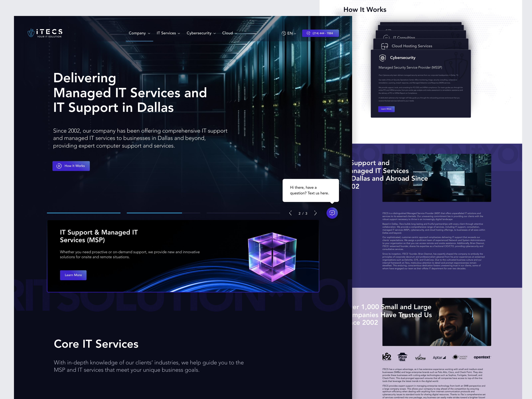The width and height of the screenshot is (532, 399).
Task: Open the IT Services dropdown menu
Action: 168,33
